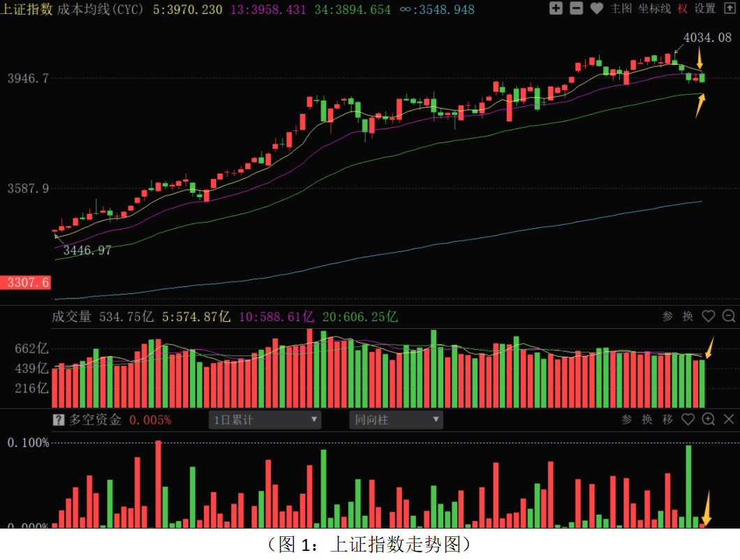Open the 主图 menu
Viewport: 740px width, 560px height.
click(x=621, y=8)
